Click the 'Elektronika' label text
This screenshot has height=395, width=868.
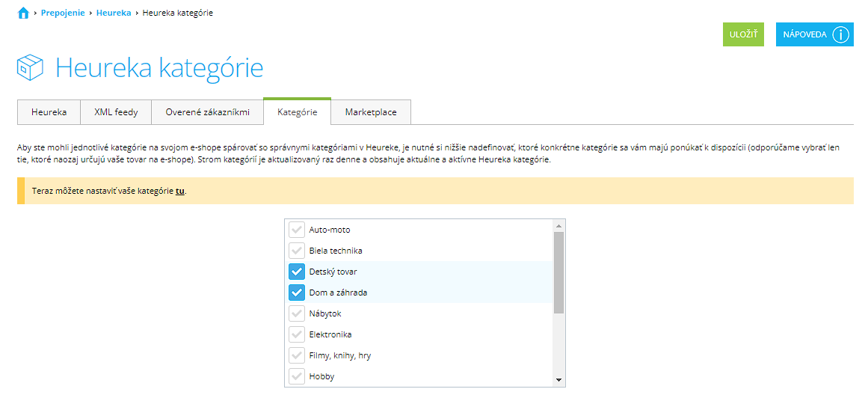tap(330, 334)
